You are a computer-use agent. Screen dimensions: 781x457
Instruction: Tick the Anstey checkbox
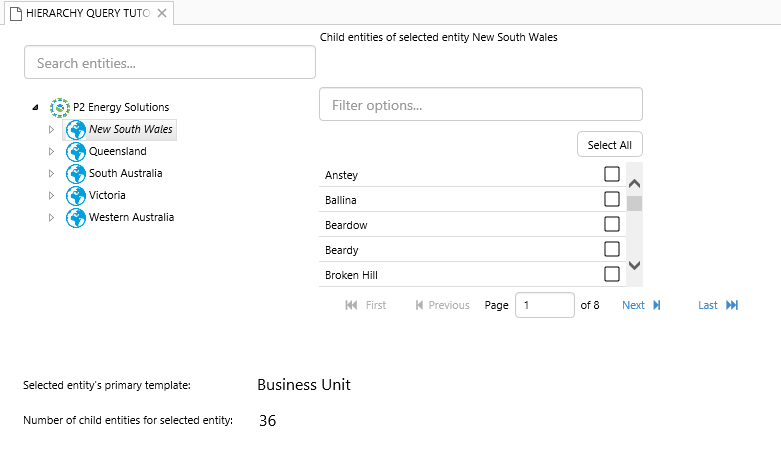(612, 175)
